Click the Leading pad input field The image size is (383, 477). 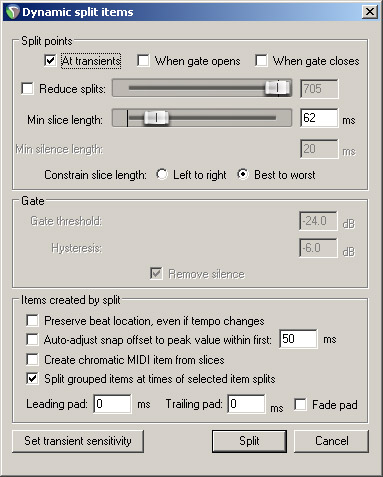112,404
